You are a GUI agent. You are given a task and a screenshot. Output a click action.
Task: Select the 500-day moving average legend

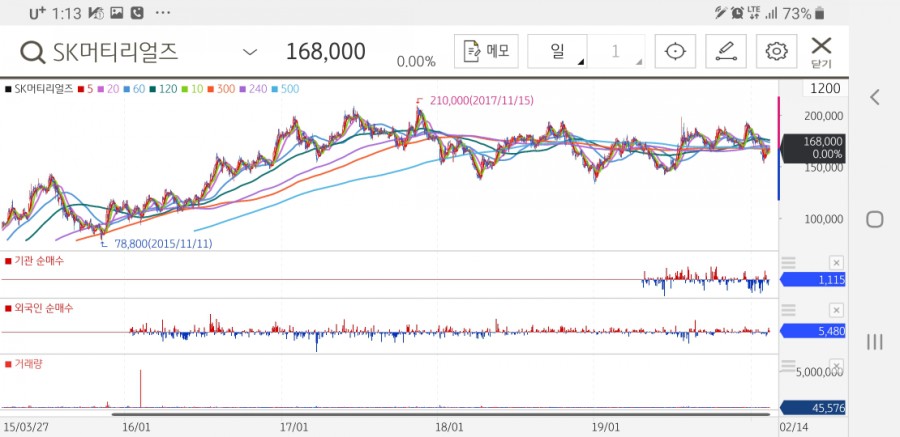click(x=286, y=89)
